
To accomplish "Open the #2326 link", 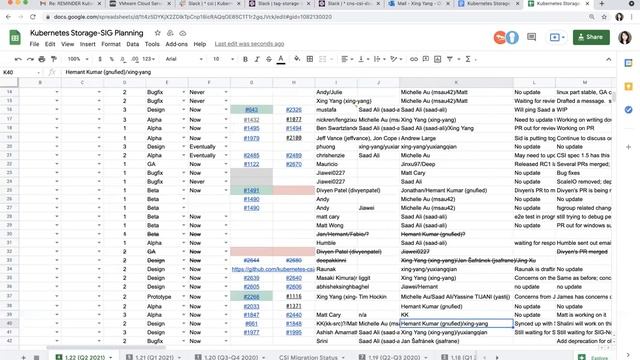I will click(x=293, y=110).
